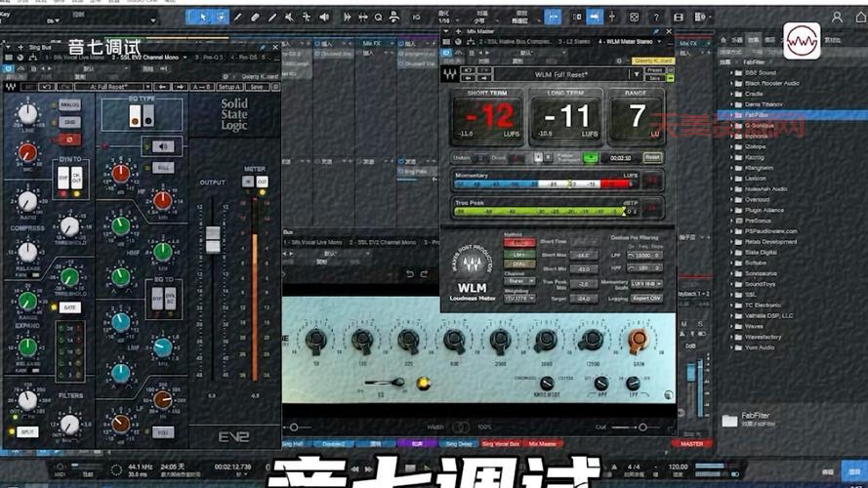Select the MASTER channel label
The height and width of the screenshot is (488, 868).
coord(691,444)
